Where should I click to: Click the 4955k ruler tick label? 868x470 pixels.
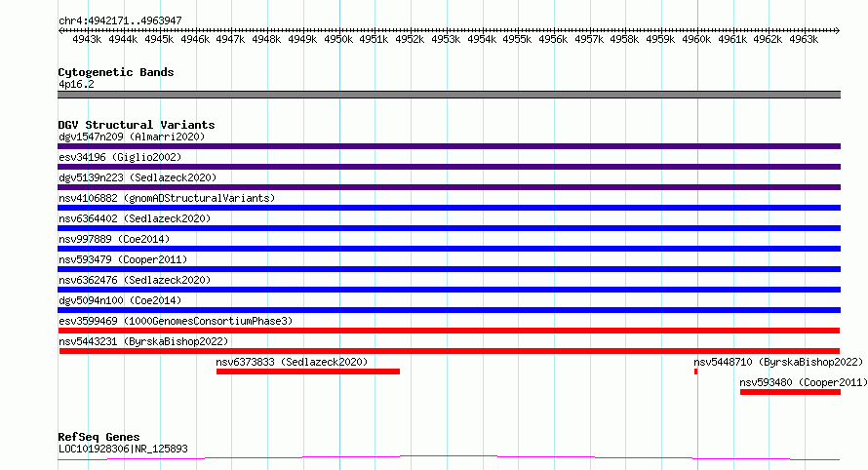[517, 39]
